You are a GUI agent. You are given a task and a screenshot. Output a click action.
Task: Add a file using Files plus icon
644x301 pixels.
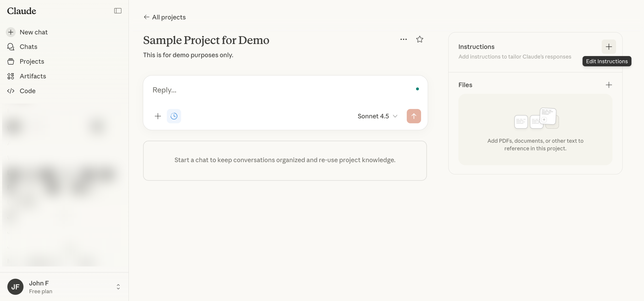pos(609,85)
